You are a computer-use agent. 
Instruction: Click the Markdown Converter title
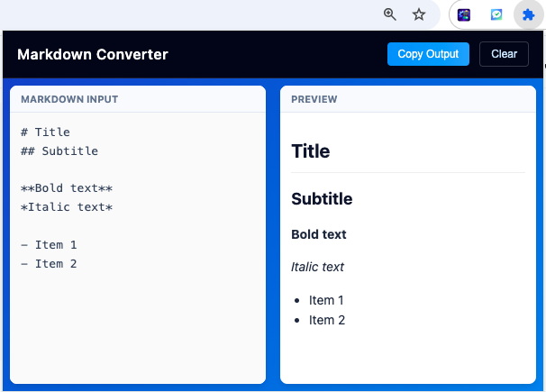(x=93, y=54)
